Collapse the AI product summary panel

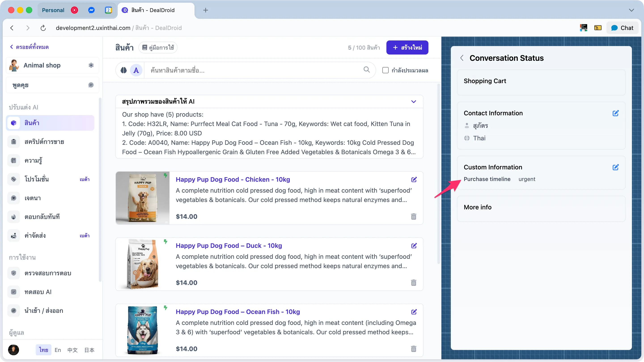pos(413,101)
